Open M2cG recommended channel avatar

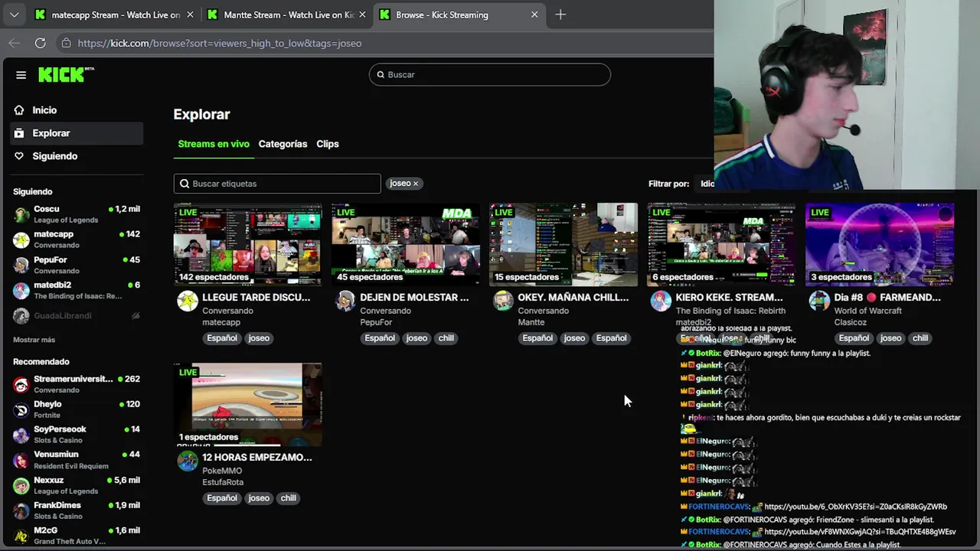pyautogui.click(x=21, y=536)
